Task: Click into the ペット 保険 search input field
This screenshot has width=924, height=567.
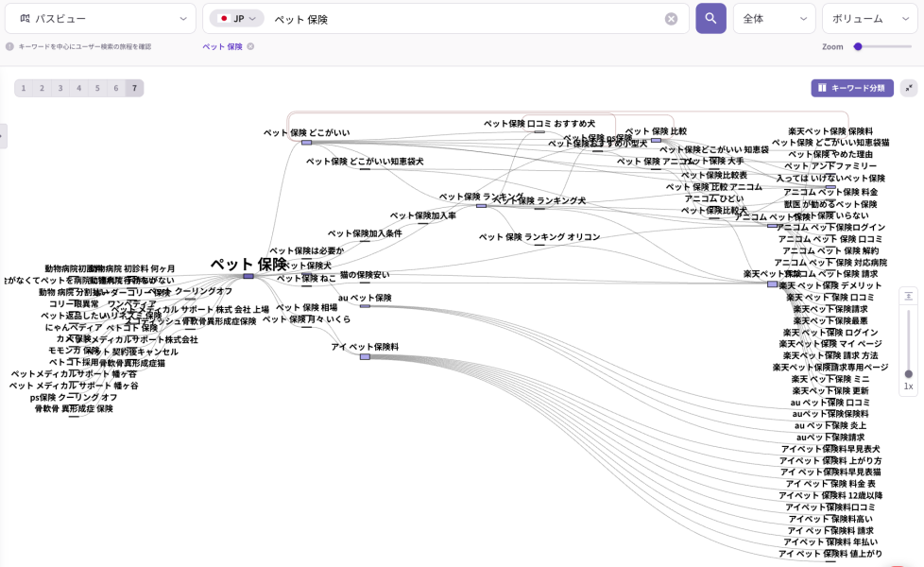Action: click(463, 19)
